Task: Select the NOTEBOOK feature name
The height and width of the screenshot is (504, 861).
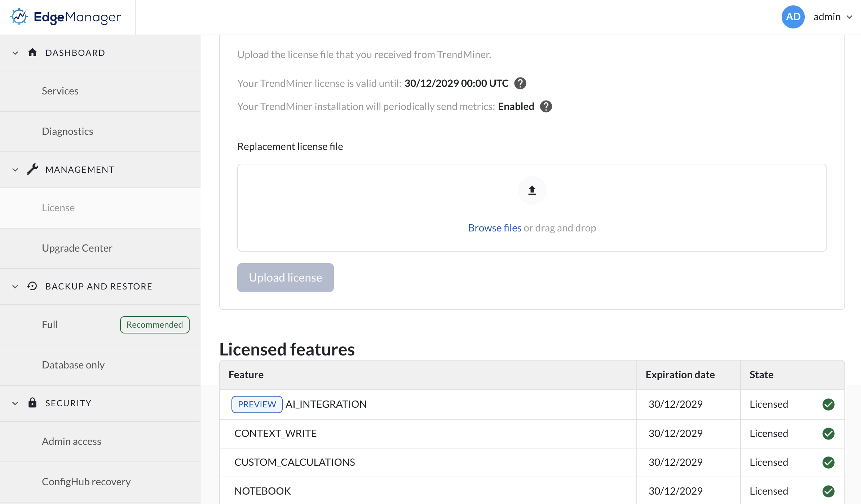Action: [x=262, y=491]
